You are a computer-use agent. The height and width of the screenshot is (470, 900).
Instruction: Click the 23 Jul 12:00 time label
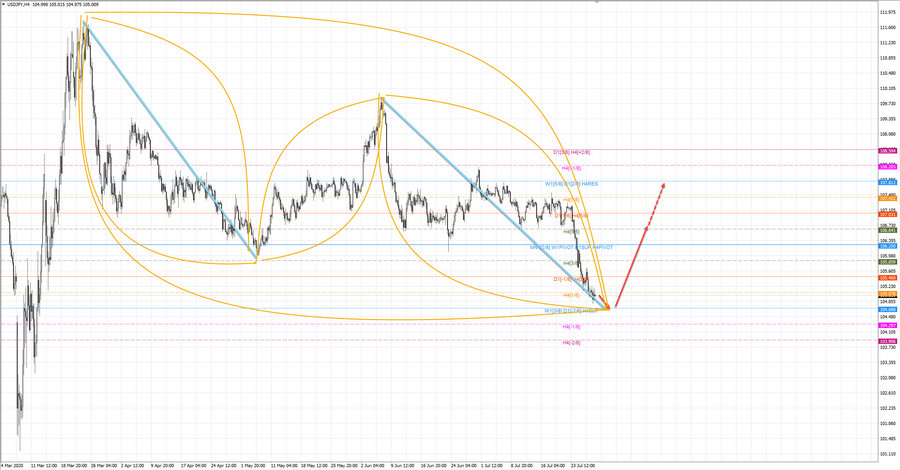pyautogui.click(x=583, y=466)
